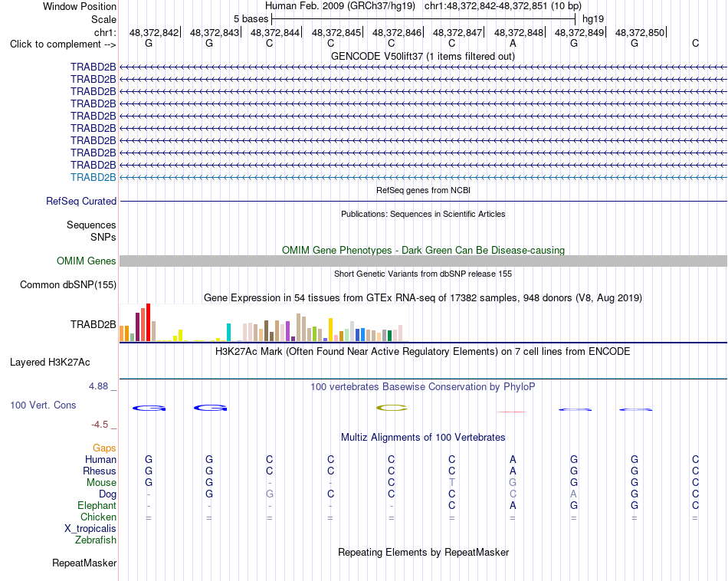The image size is (728, 581).
Task: Click 'Multiz Alignments of 100 Vertebrates' title
Action: click(x=423, y=437)
